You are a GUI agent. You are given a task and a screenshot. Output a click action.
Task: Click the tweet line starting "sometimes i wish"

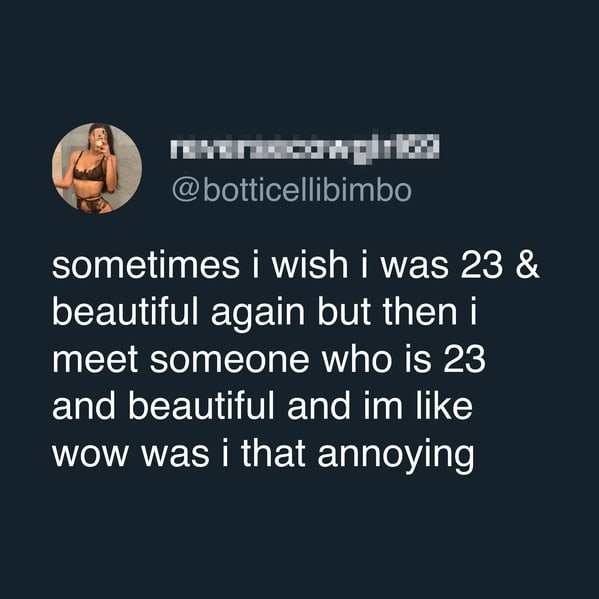click(x=296, y=266)
